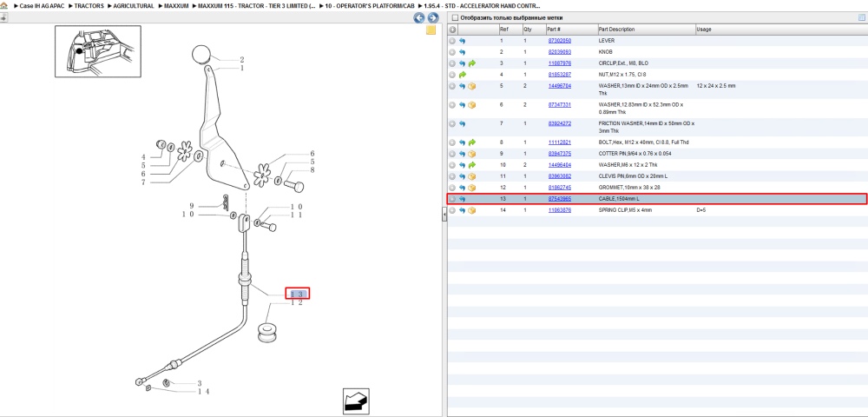Click 'GROMMET,10mm x 38 x 28' description
The width and height of the screenshot is (868, 417).
coord(629,188)
